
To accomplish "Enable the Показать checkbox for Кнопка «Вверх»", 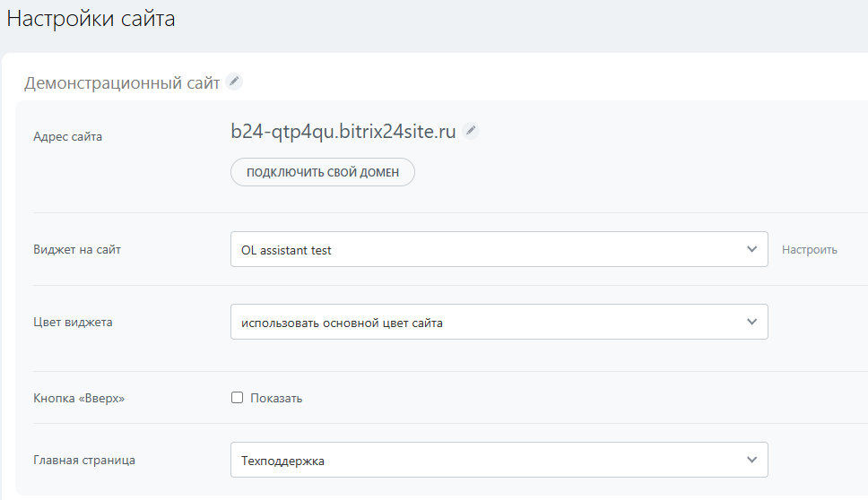I will (237, 398).
